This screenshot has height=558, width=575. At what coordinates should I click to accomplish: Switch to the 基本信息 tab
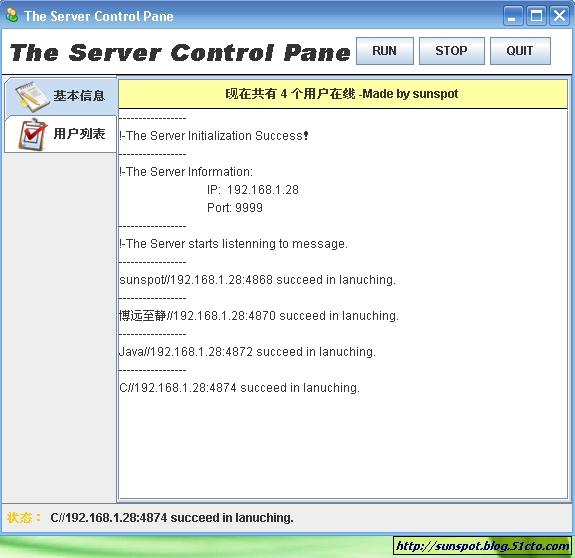pos(61,96)
